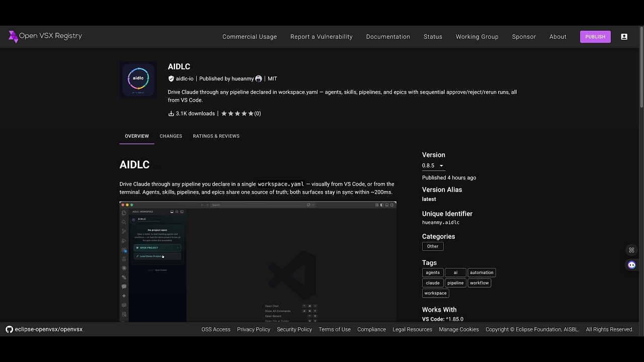Click the agents tag

(x=433, y=273)
